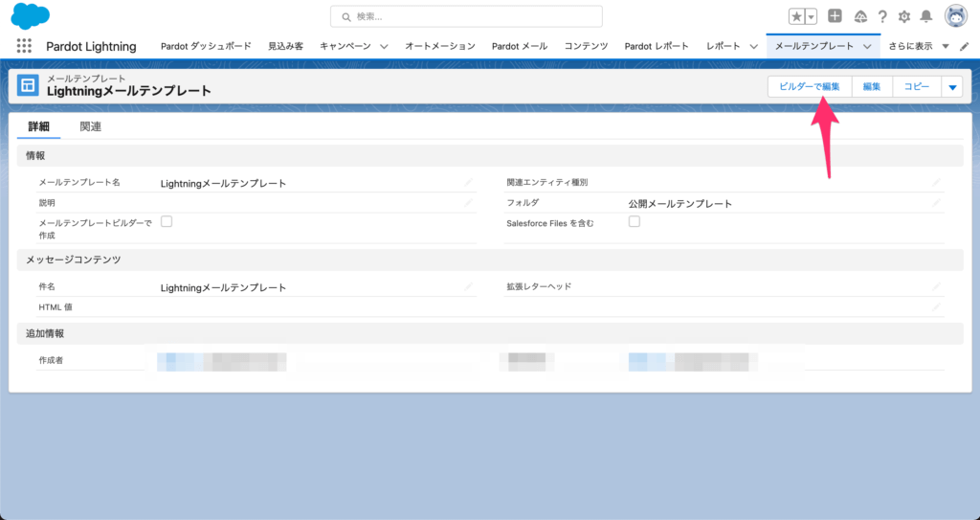This screenshot has height=520, width=980.
Task: Open the Pardot レポート tab
Action: (x=657, y=46)
